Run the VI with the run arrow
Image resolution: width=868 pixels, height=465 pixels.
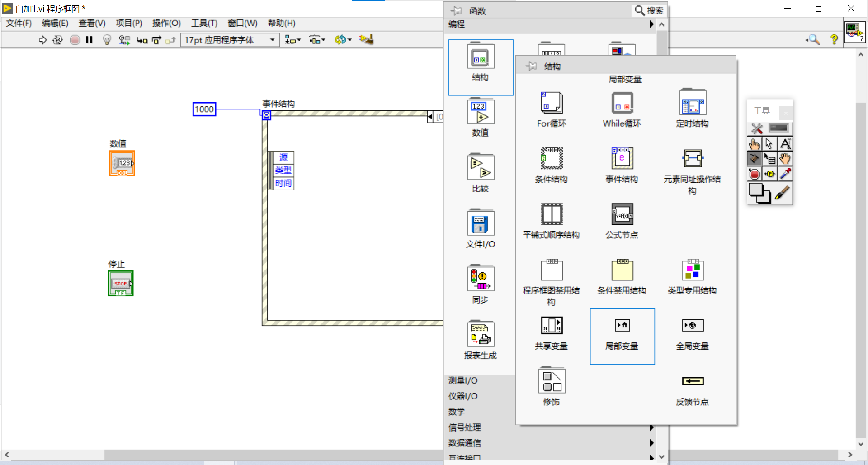tap(42, 40)
